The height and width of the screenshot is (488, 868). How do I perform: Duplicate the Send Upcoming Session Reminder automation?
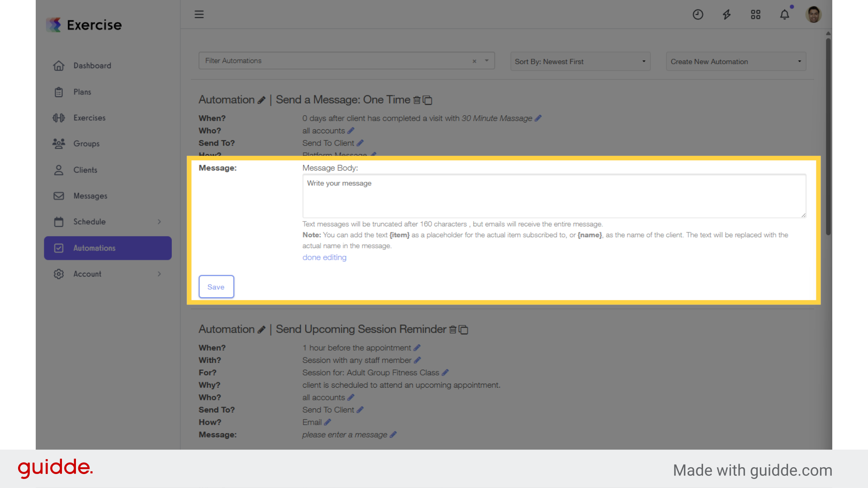[x=463, y=330]
